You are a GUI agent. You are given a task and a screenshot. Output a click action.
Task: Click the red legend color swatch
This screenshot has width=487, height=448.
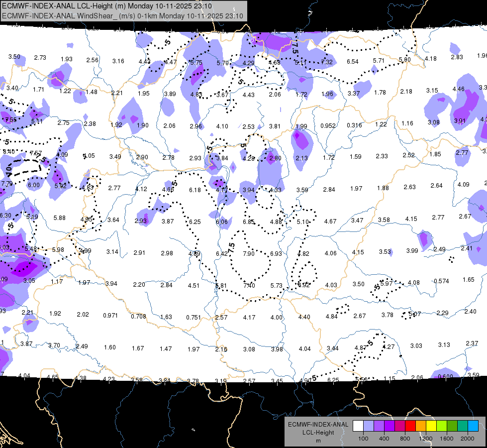tap(410, 426)
